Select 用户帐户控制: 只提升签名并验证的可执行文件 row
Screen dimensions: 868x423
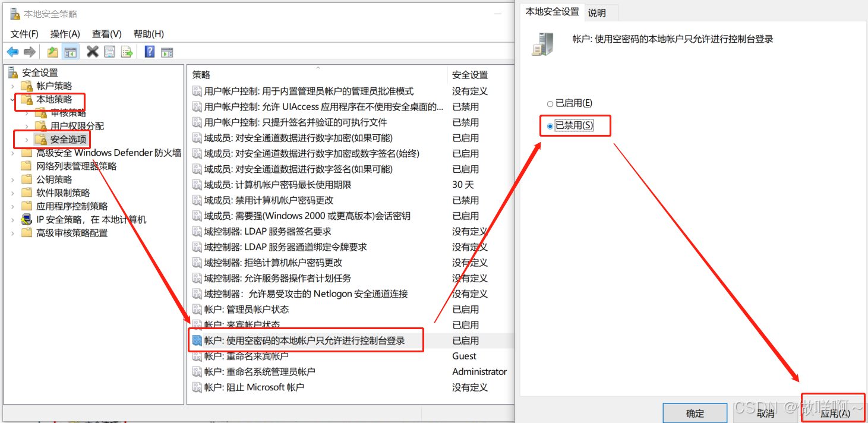pos(351,122)
